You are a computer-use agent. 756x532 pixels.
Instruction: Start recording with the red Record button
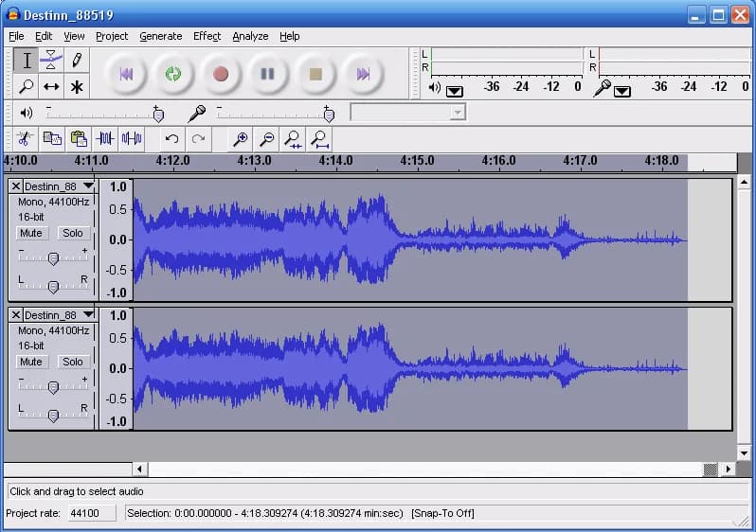click(x=221, y=74)
